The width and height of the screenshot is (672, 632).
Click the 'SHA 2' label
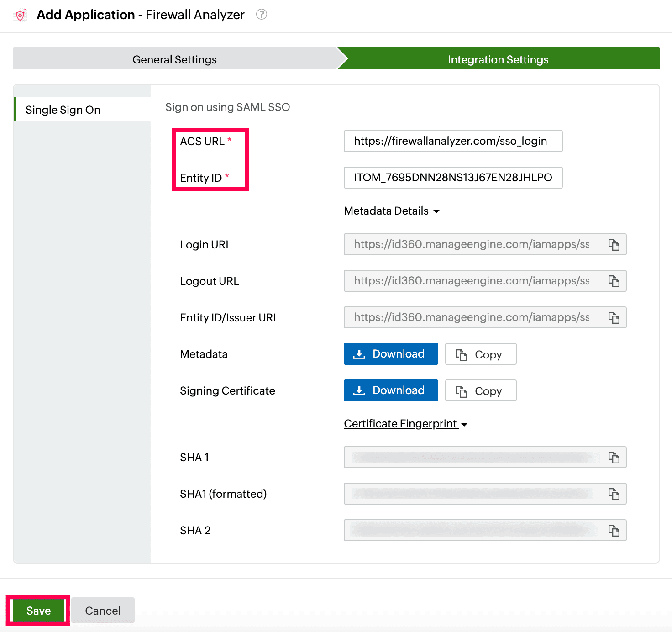pyautogui.click(x=195, y=531)
